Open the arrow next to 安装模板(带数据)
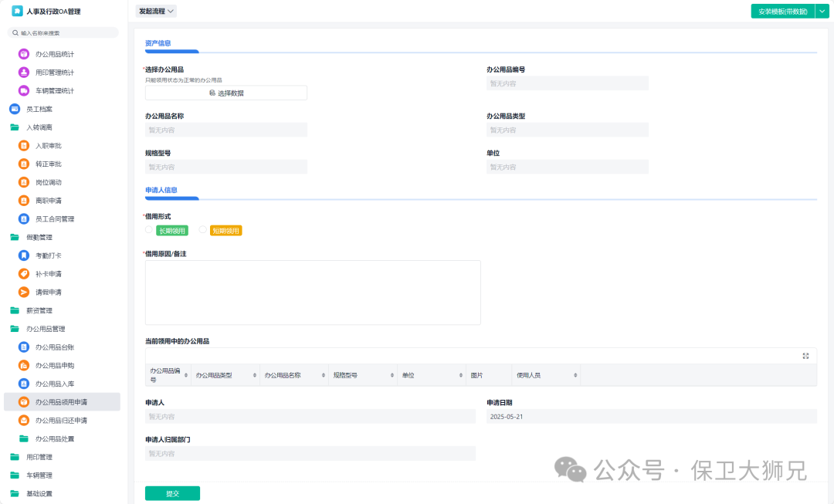This screenshot has width=834, height=504. tap(822, 11)
